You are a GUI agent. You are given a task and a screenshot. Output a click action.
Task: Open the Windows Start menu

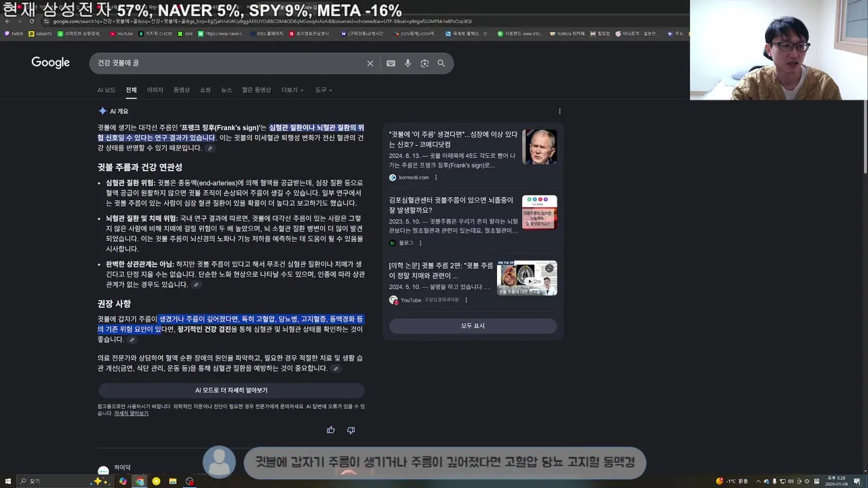(8, 481)
